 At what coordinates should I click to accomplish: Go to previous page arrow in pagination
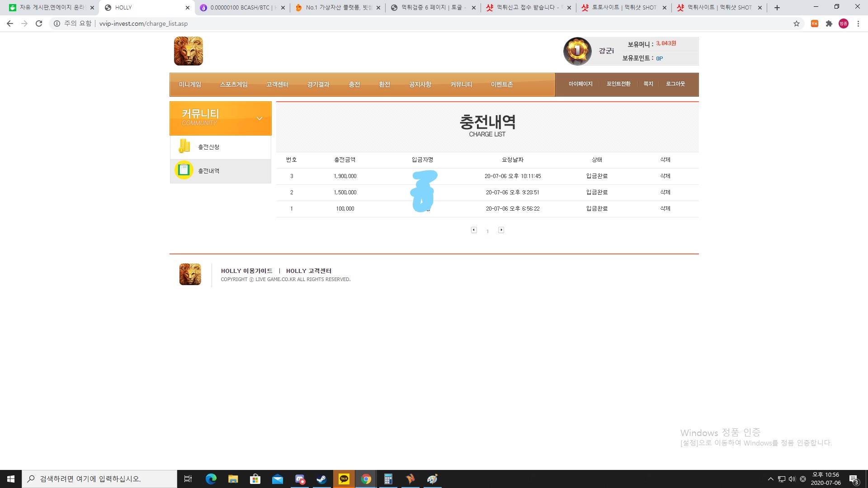(x=474, y=230)
